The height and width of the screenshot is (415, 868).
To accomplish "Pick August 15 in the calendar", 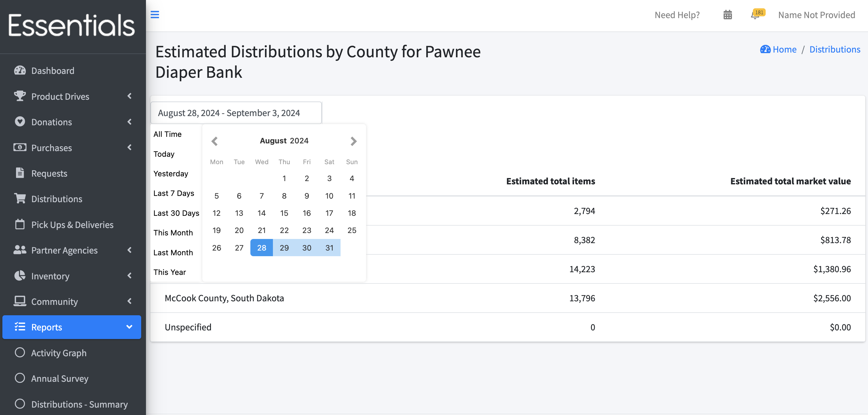I will [x=284, y=213].
